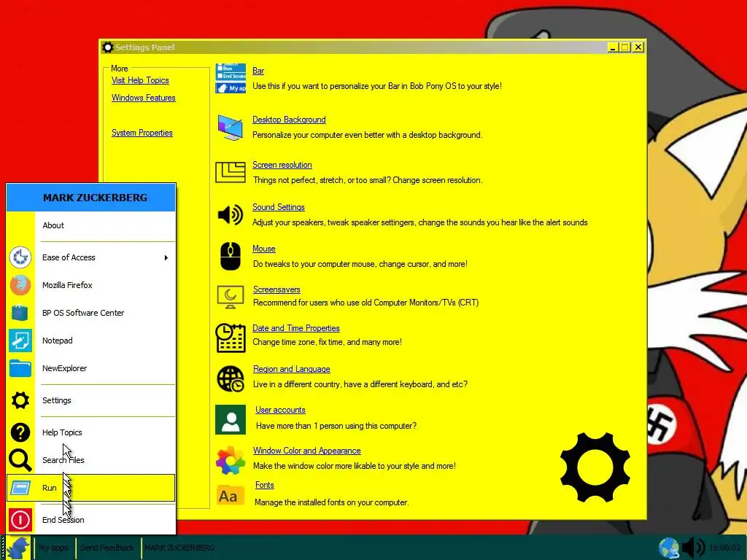Click the Search Files magnifier icon
The width and height of the screenshot is (747, 560).
click(20, 460)
